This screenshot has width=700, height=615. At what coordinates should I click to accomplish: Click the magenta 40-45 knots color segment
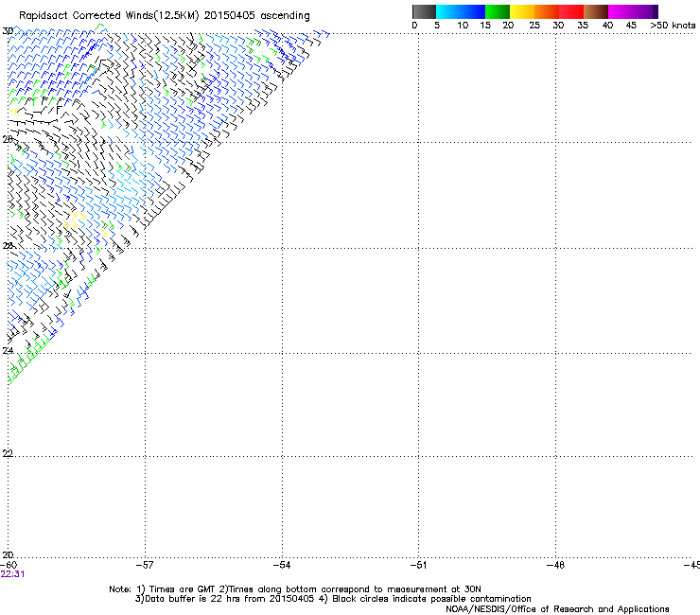click(621, 11)
